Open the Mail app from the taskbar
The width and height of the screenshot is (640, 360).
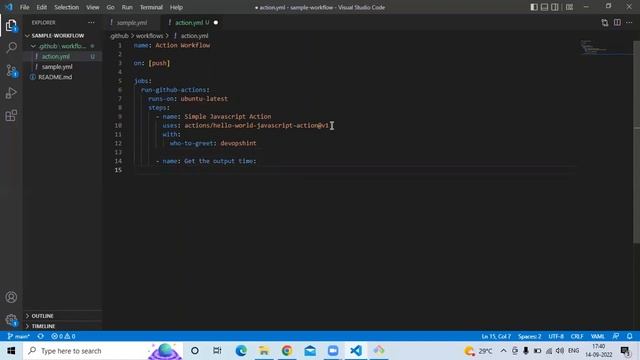310,351
